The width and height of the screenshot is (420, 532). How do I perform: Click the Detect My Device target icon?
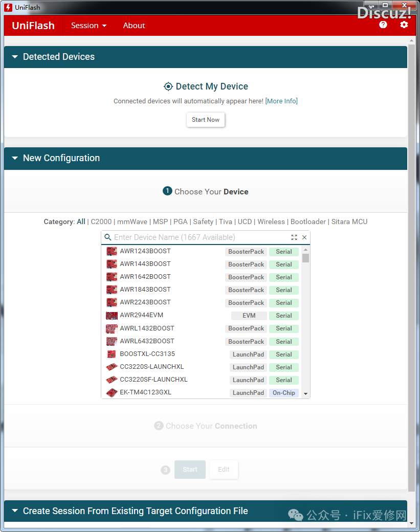[x=168, y=86]
